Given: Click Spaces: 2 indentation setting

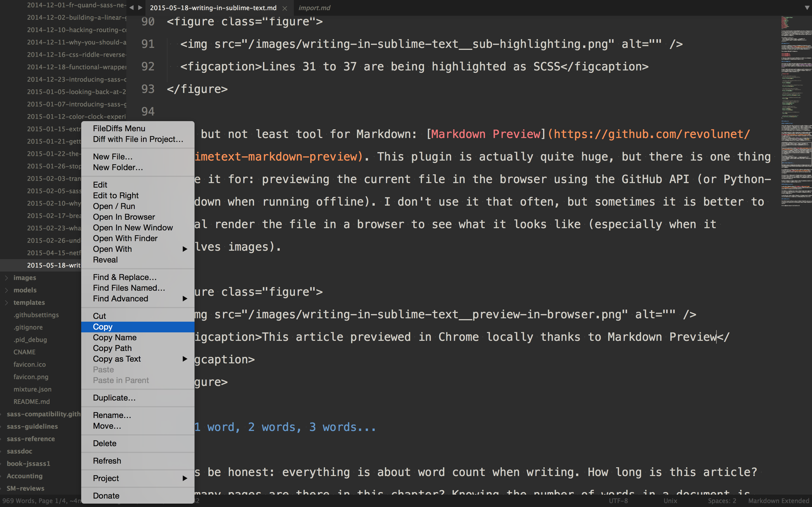Looking at the screenshot, I should point(722,501).
